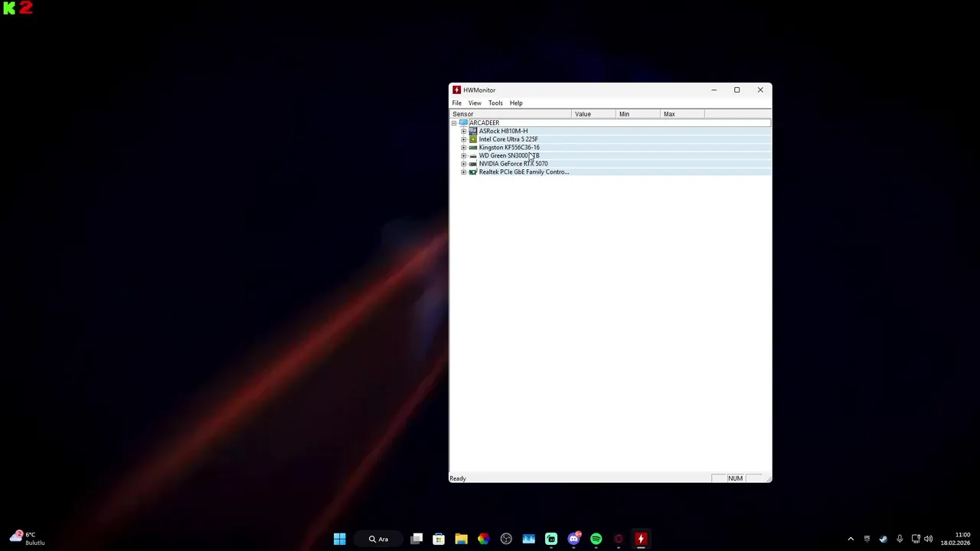The width and height of the screenshot is (980, 551).
Task: Click the Value column header
Action: coord(593,114)
